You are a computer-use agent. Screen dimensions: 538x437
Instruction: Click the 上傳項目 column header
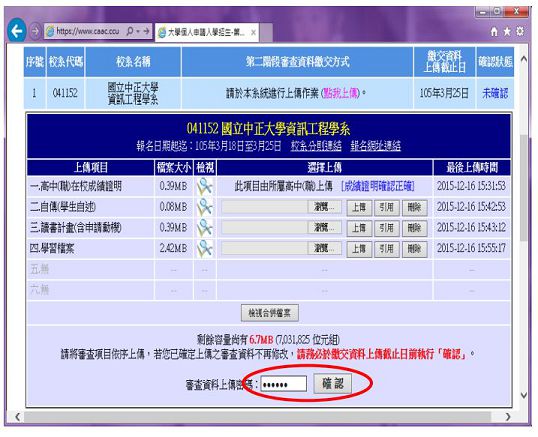tap(91, 168)
